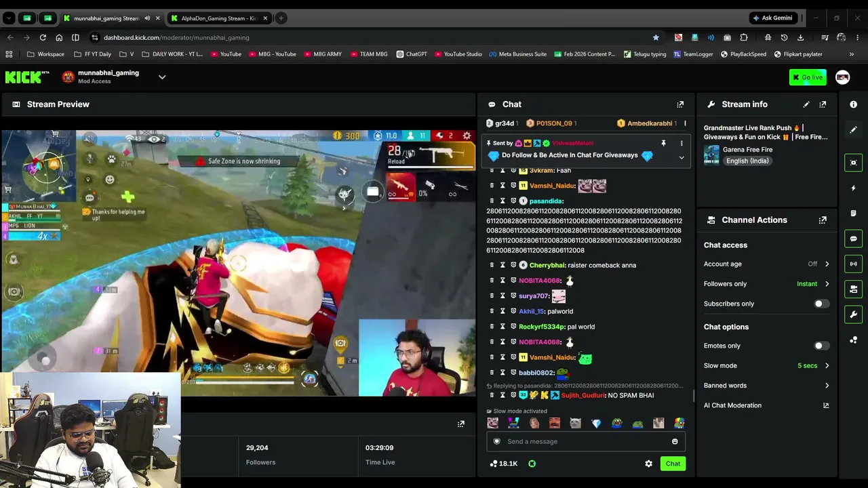Image resolution: width=868 pixels, height=488 pixels.
Task: Click the Send a message input field
Action: pos(585,441)
